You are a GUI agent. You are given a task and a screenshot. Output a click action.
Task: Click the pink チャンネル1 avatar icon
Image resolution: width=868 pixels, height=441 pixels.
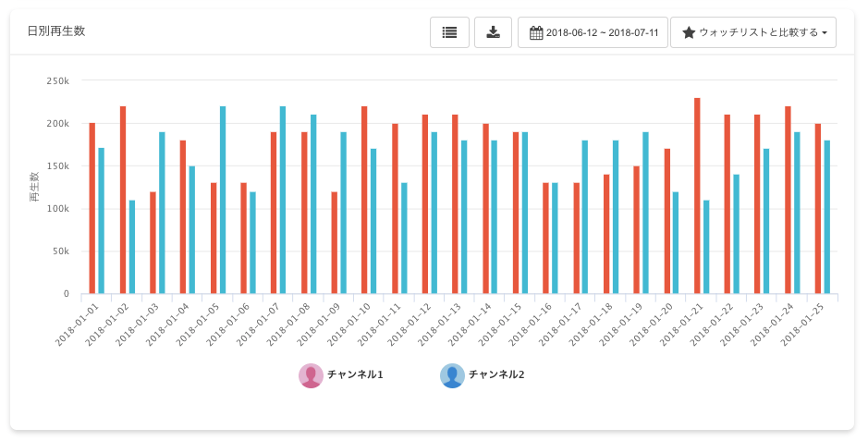tap(311, 375)
